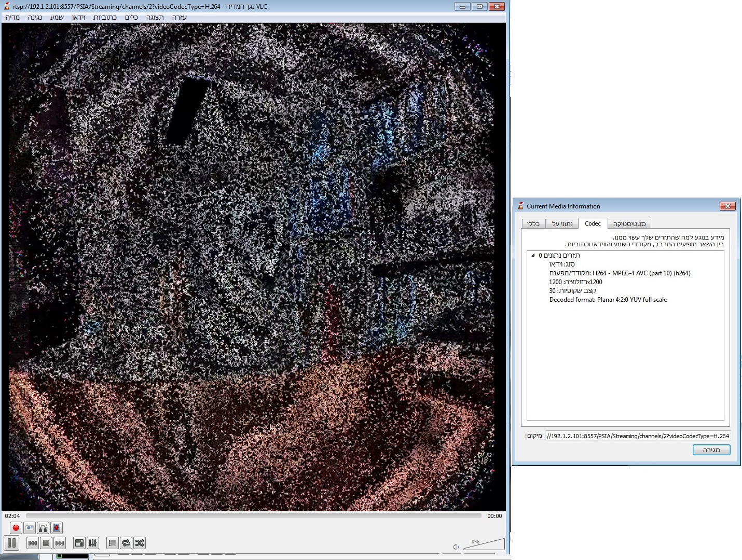Open the תצוגה (View) menu

pyautogui.click(x=155, y=17)
